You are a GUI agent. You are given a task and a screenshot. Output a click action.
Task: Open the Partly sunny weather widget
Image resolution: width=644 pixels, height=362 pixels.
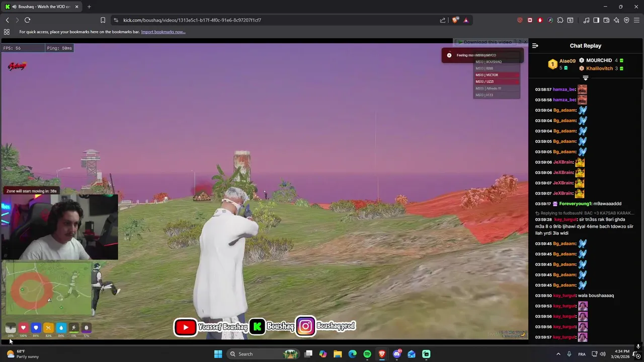(x=23, y=354)
